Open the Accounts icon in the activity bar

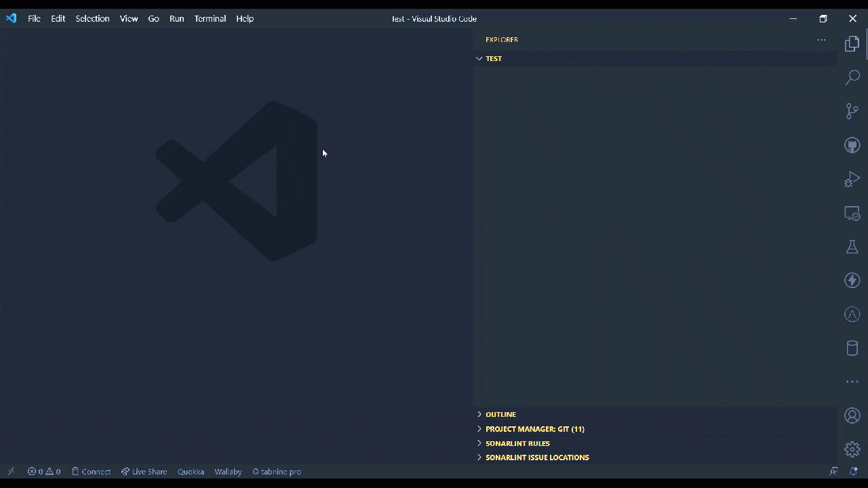tap(852, 415)
